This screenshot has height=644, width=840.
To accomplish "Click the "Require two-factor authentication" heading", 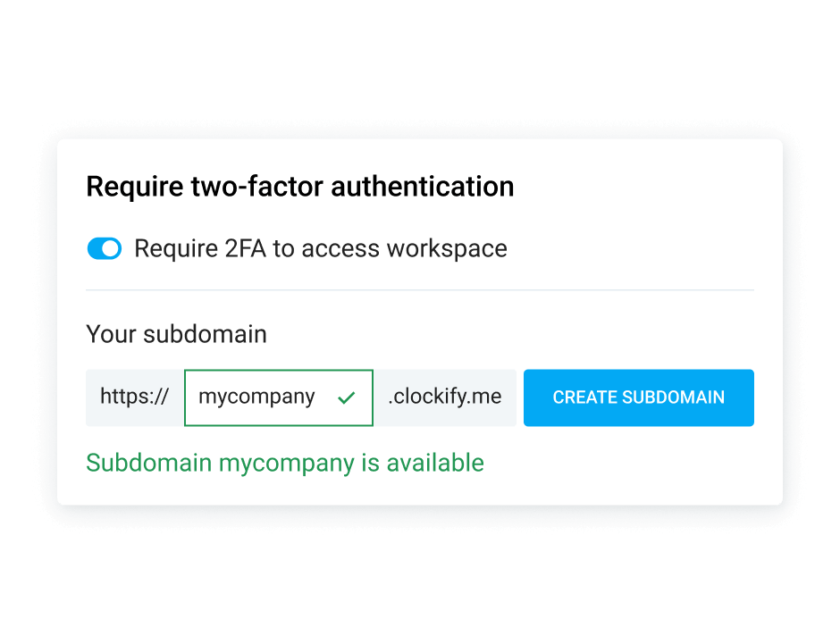I will click(299, 187).
